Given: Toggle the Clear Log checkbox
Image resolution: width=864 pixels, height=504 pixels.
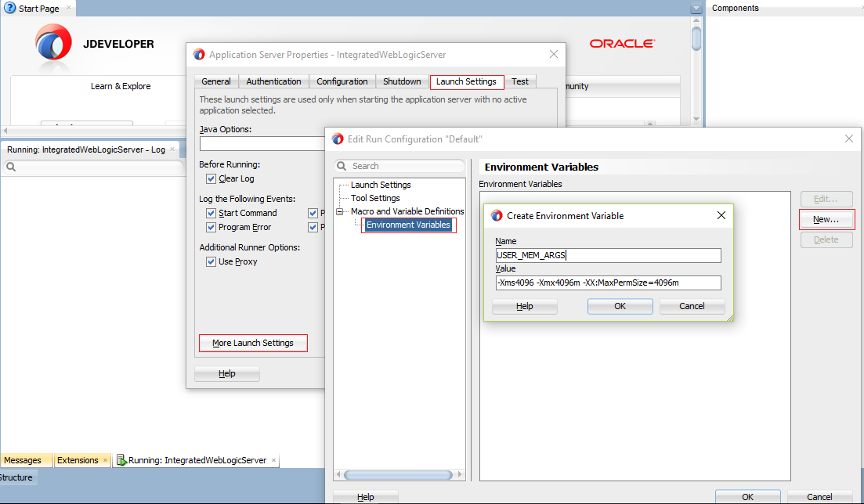Looking at the screenshot, I should click(211, 178).
